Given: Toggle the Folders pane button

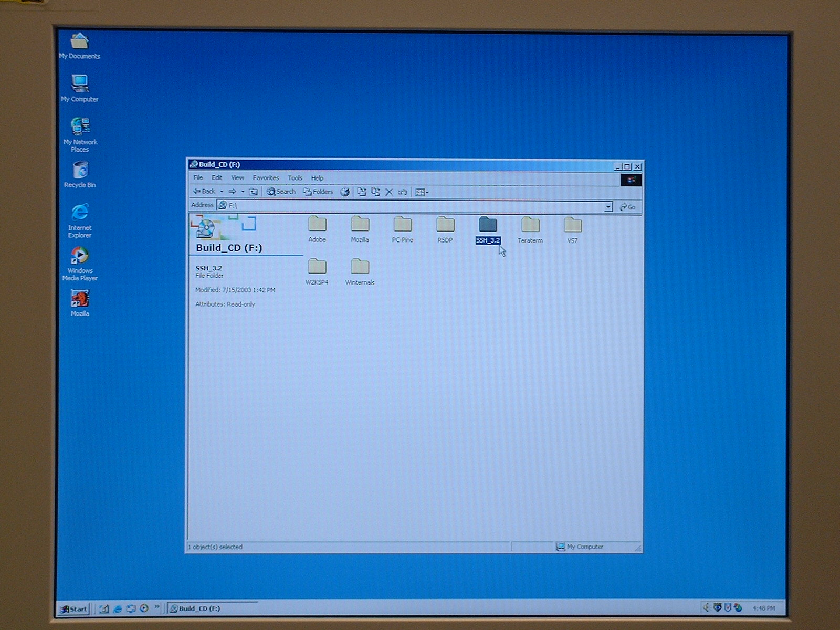Looking at the screenshot, I should pyautogui.click(x=318, y=192).
